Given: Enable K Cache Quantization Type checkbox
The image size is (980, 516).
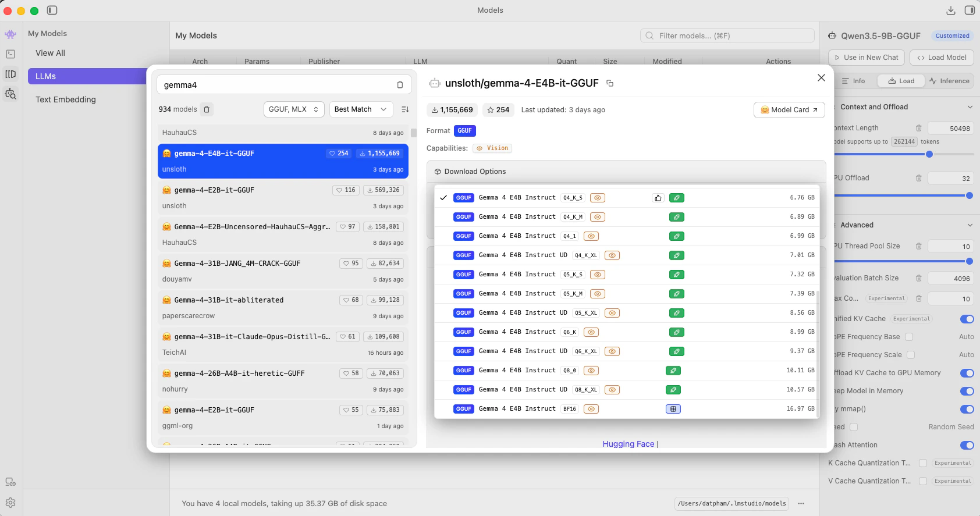Looking at the screenshot, I should click(922, 463).
